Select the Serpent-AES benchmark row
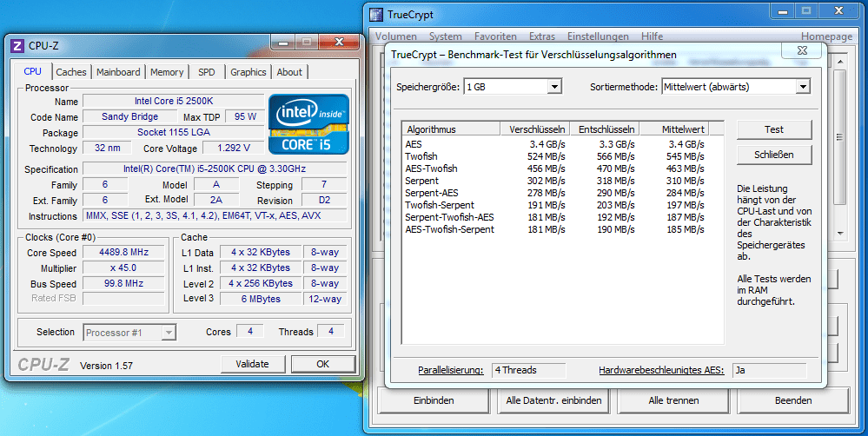 556,193
